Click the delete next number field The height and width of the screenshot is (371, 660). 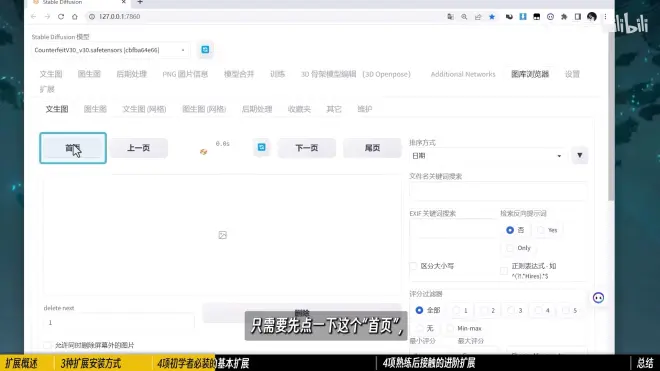pos(118,323)
